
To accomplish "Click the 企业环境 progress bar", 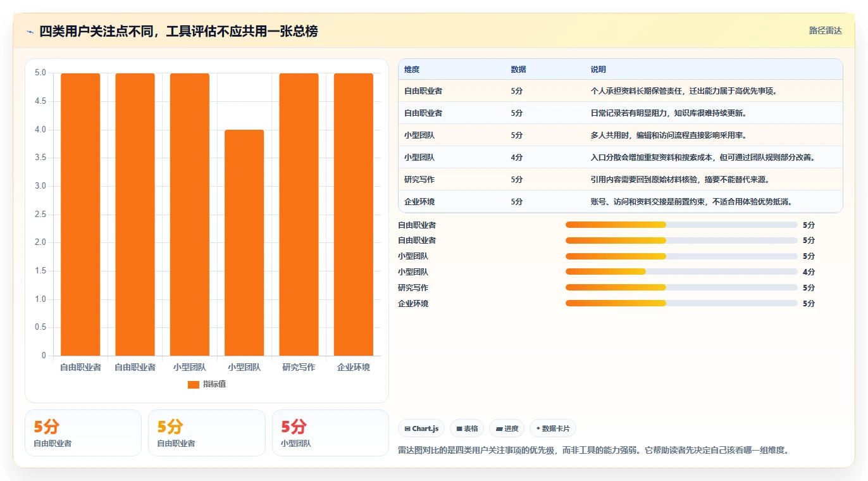I will pyautogui.click(x=681, y=304).
